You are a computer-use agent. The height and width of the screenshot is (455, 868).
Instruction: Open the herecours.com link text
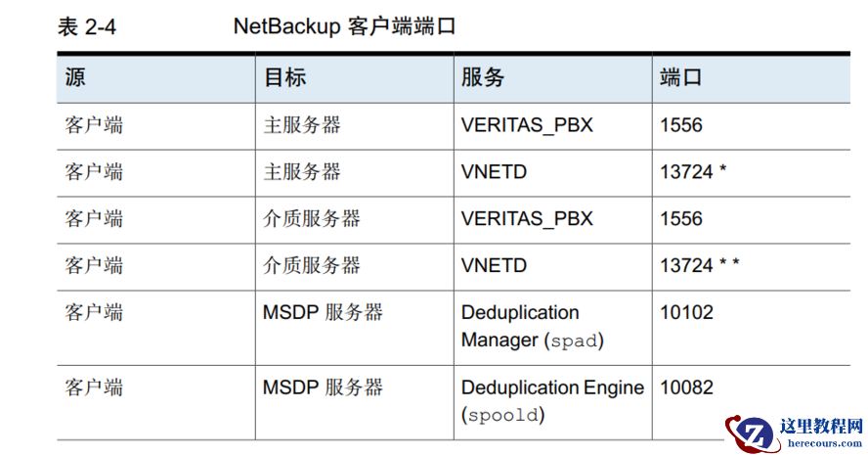[x=825, y=443]
